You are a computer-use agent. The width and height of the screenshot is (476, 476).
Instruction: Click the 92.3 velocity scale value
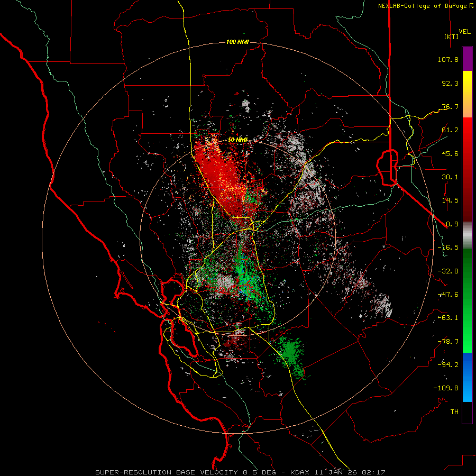pos(450,83)
